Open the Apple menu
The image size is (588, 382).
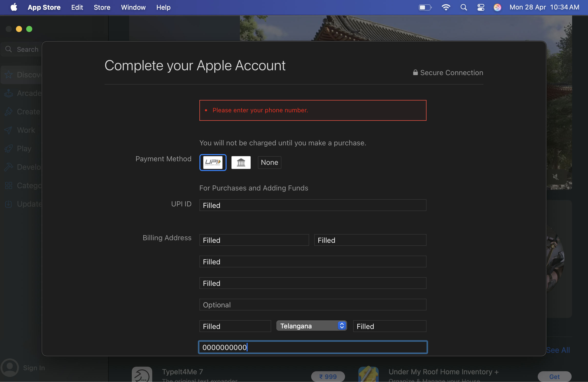[14, 7]
